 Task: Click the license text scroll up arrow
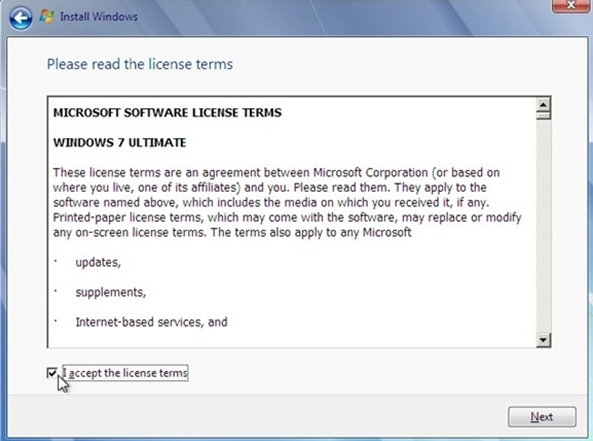(x=543, y=104)
